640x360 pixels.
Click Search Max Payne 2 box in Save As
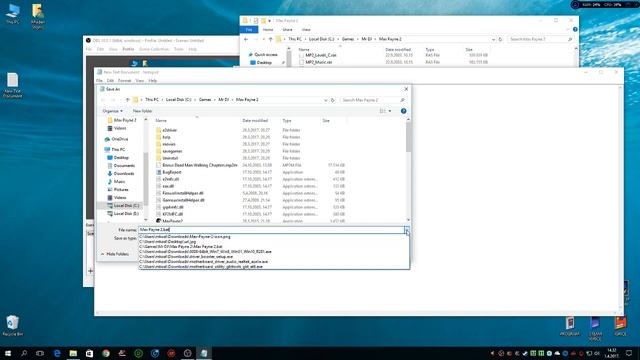(373, 100)
